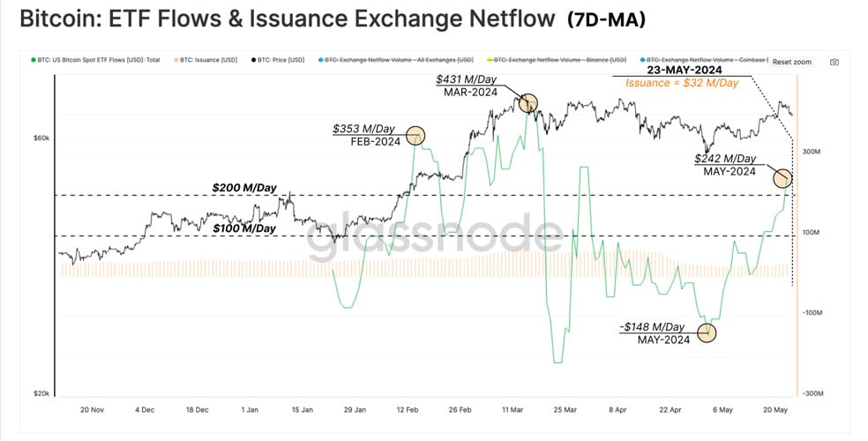Viewport: 868px width, 441px height.
Task: Click the circled $431 M/Day March peak marker
Action: click(528, 102)
